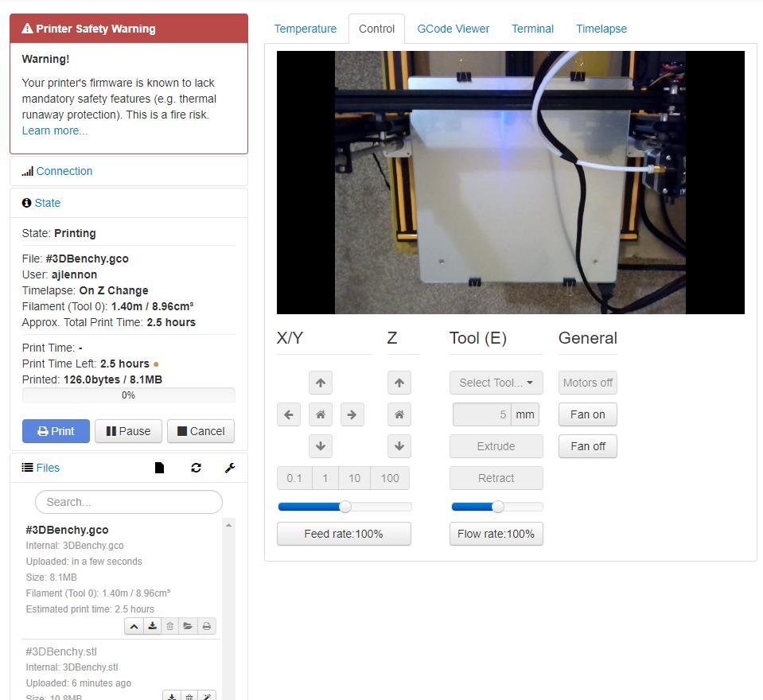Click Fan off button
Screen dimensions: 763x700
tap(588, 446)
